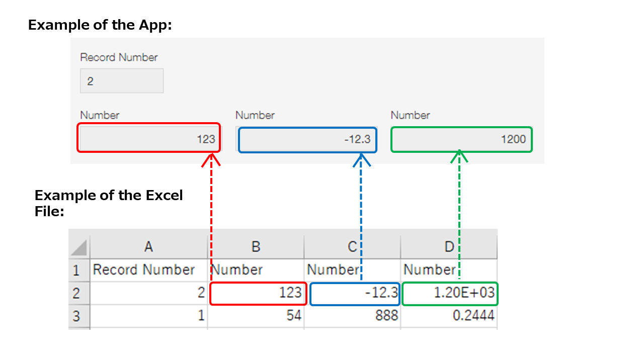Select column header C

click(351, 246)
